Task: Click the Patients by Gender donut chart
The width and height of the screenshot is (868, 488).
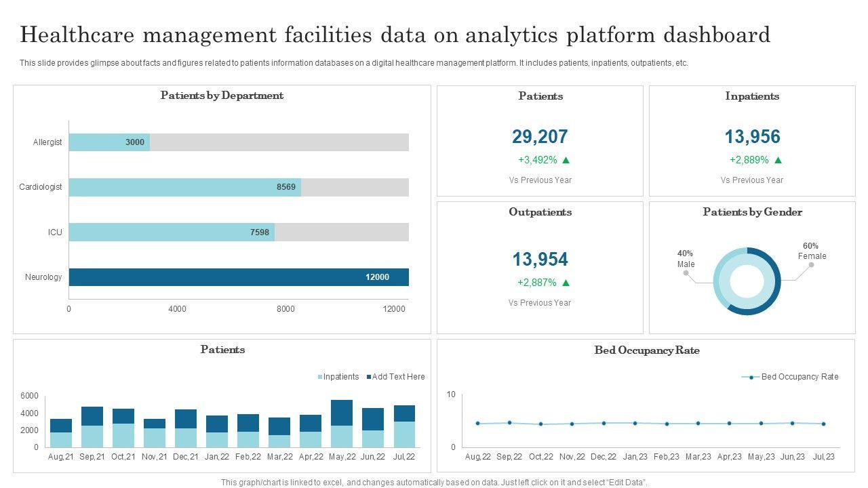Action: 747,281
